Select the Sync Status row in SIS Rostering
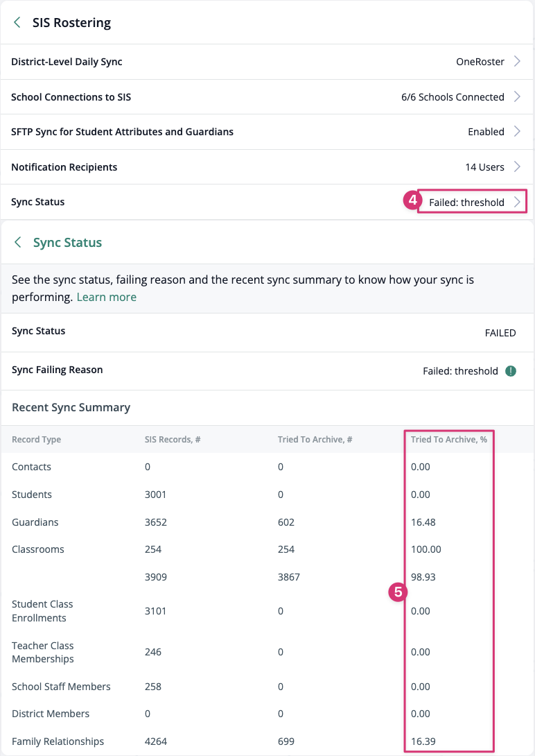The image size is (535, 756). tap(267, 202)
